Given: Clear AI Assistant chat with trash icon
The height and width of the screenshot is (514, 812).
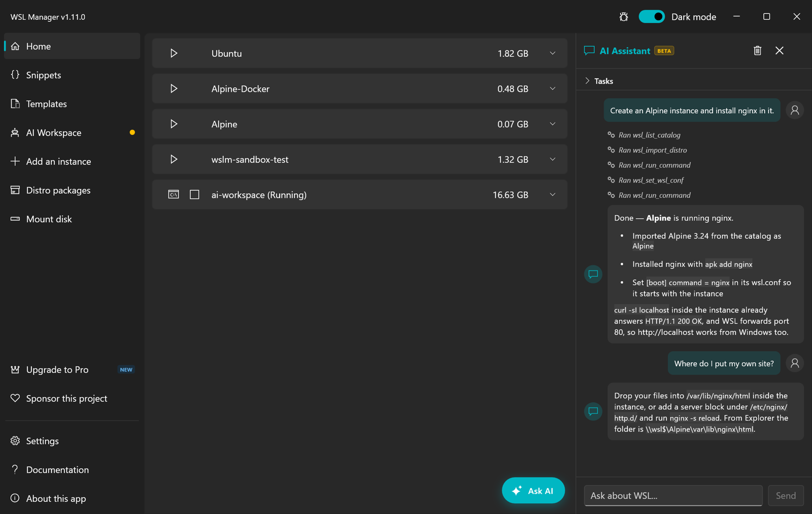Looking at the screenshot, I should (757, 50).
